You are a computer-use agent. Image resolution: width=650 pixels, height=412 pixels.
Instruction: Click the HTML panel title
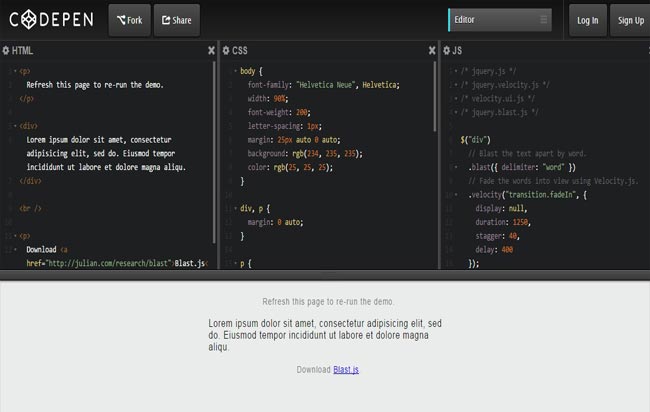(x=22, y=51)
